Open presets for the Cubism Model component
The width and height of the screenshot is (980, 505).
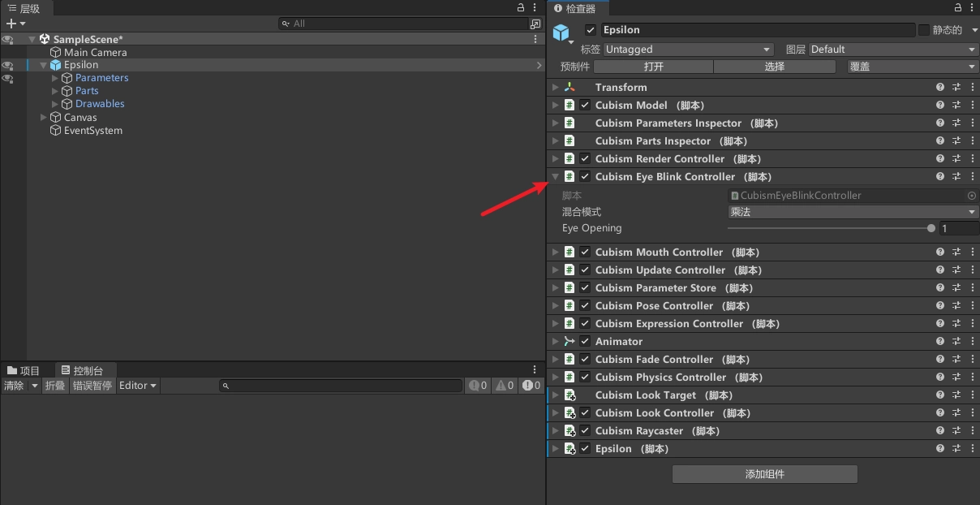coord(956,105)
